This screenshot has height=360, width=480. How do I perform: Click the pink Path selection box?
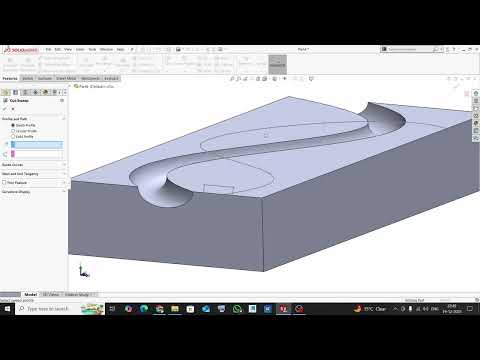point(37,154)
